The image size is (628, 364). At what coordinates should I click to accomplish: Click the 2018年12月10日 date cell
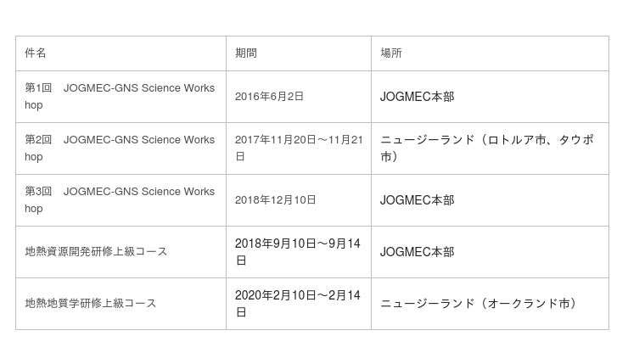point(275,200)
